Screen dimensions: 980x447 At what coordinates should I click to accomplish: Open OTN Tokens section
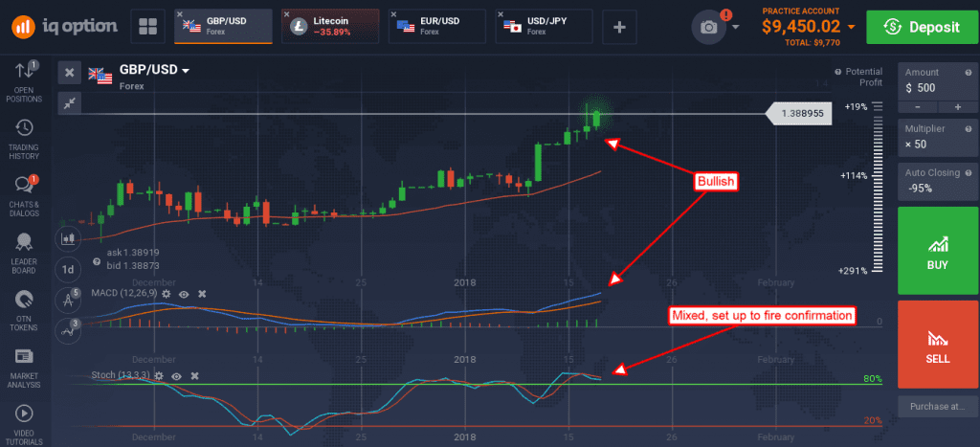click(24, 310)
